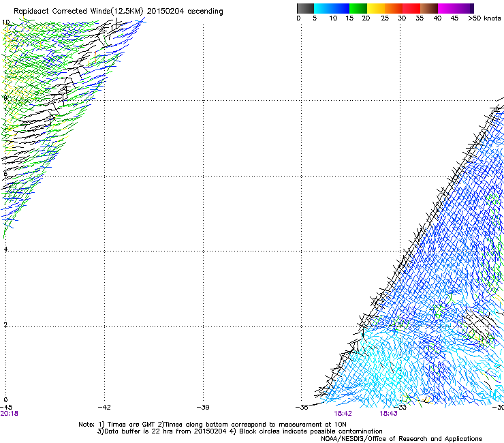Click the green 15-20 knots legend segment

tap(358, 8)
